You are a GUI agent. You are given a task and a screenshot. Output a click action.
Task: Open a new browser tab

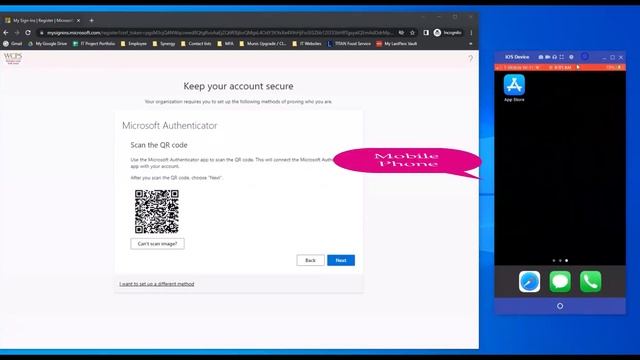(91, 20)
